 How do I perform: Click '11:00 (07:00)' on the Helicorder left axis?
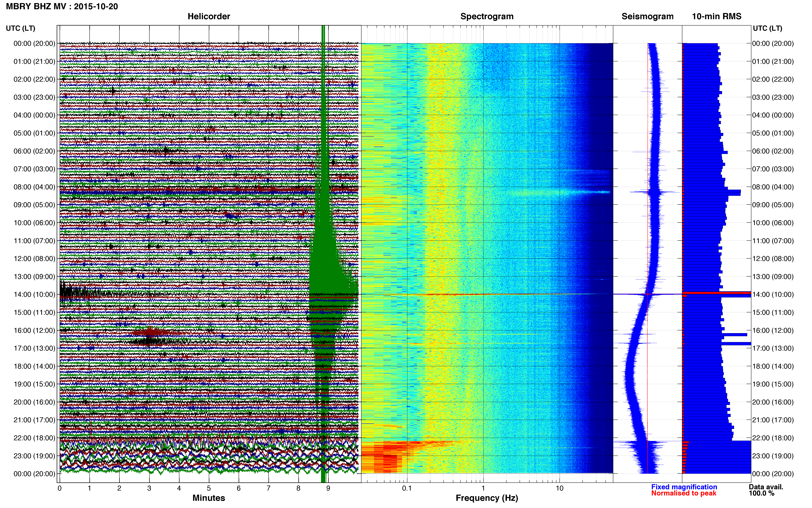tap(34, 241)
